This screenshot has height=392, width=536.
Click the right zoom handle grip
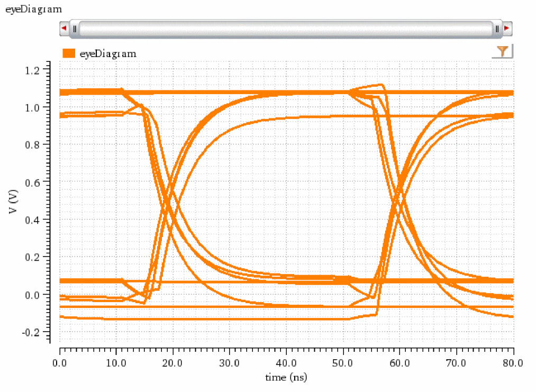tap(497, 29)
